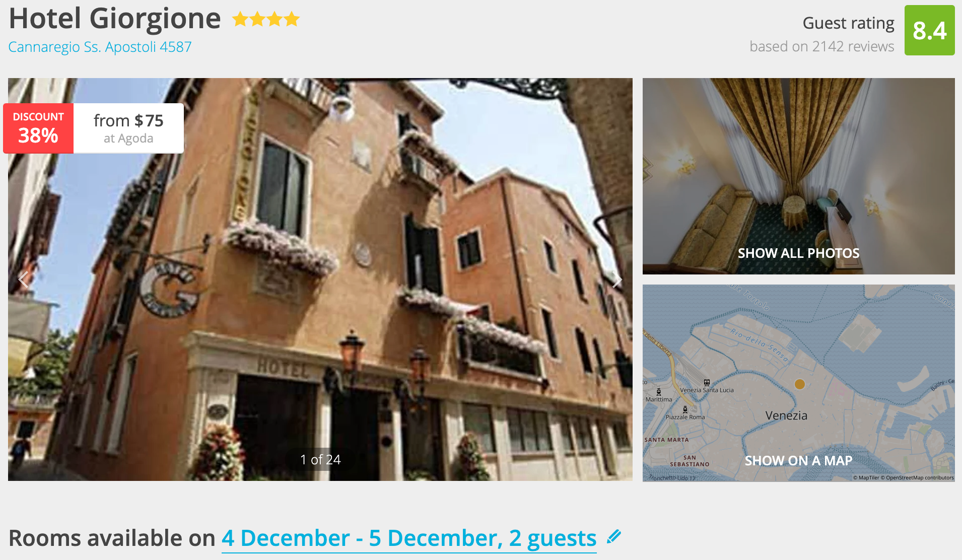Click the 38% discount badge
962x560 pixels.
coord(38,128)
